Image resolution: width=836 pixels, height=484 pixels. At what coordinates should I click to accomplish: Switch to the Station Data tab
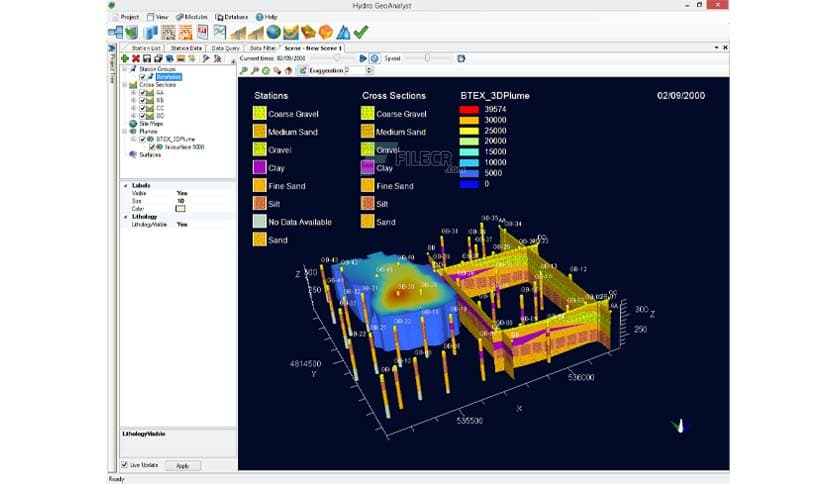(186, 48)
